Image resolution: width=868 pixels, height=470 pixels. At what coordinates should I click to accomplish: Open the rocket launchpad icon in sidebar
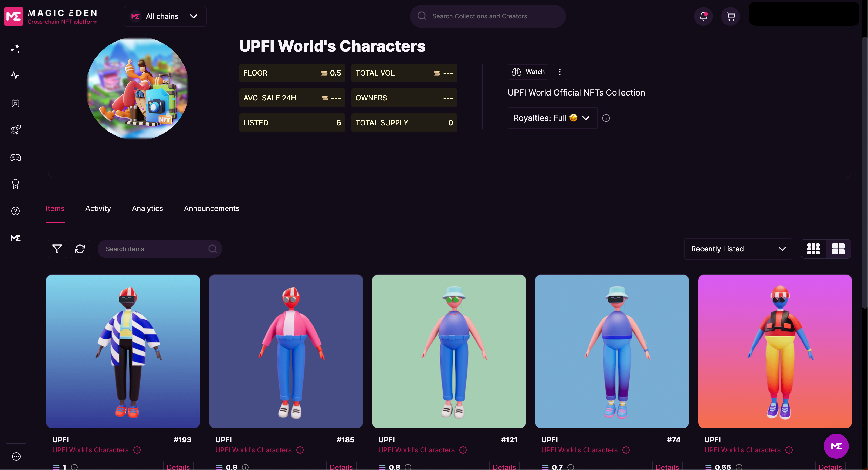click(x=16, y=130)
